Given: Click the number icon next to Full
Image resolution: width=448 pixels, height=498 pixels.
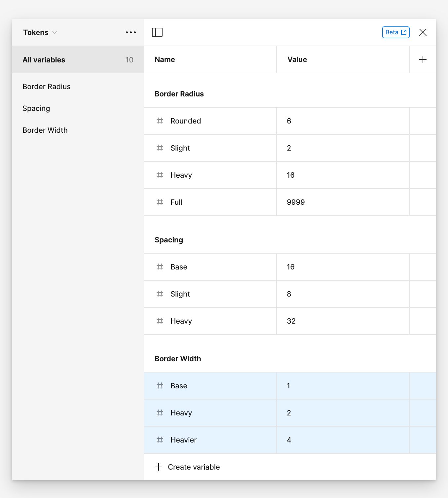Looking at the screenshot, I should point(160,202).
